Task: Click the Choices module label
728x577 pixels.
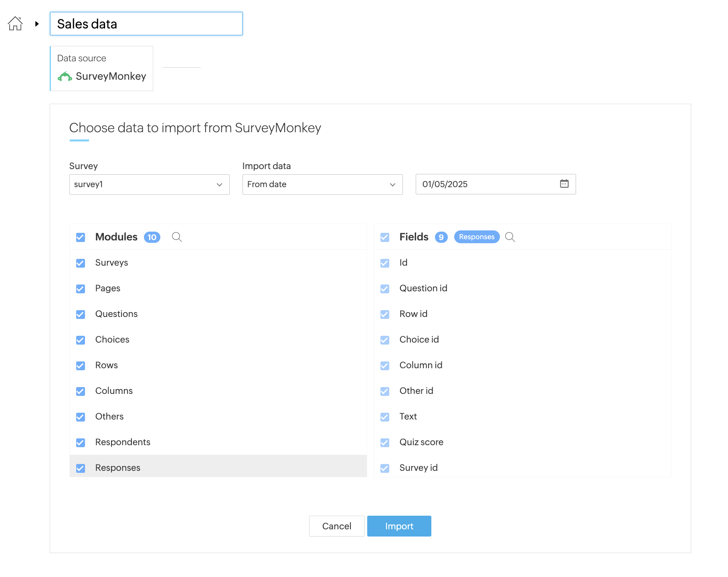Action: tap(112, 339)
